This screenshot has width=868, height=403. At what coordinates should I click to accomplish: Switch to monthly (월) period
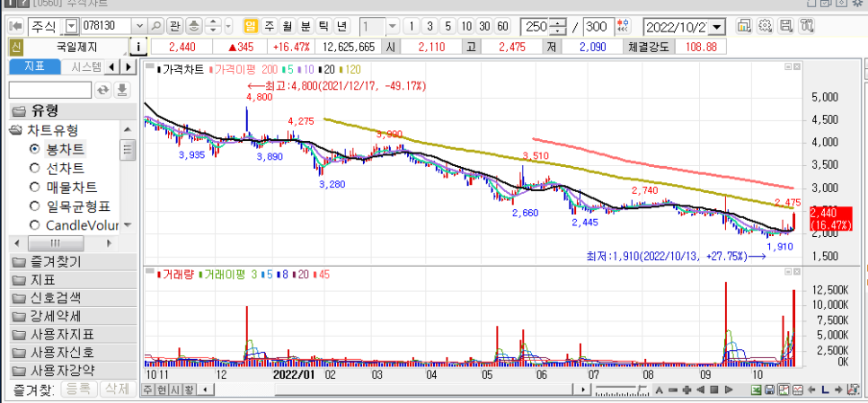point(288,26)
